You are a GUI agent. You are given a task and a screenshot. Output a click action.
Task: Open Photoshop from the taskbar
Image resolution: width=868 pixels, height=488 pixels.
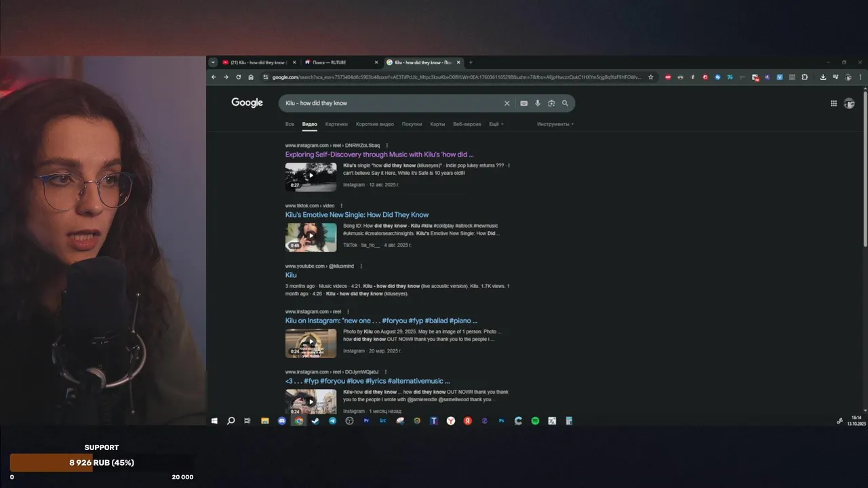pos(501,421)
